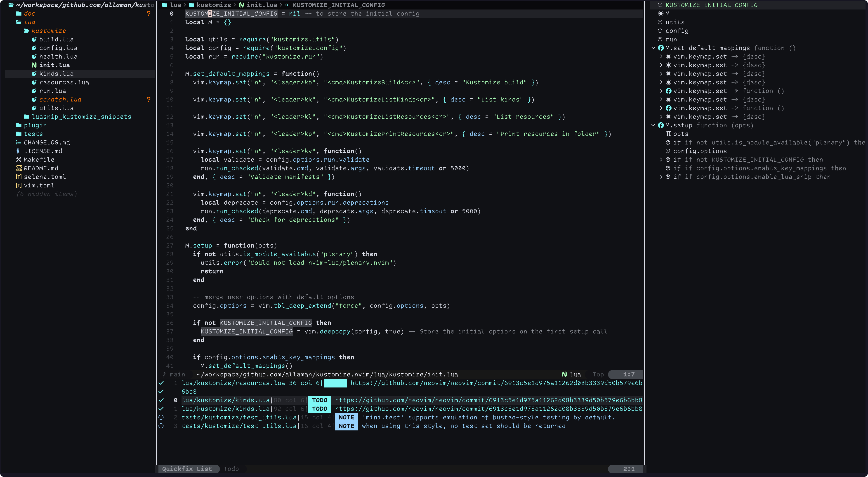Click the vim.toml file icon
The height and width of the screenshot is (477, 868).
(19, 185)
